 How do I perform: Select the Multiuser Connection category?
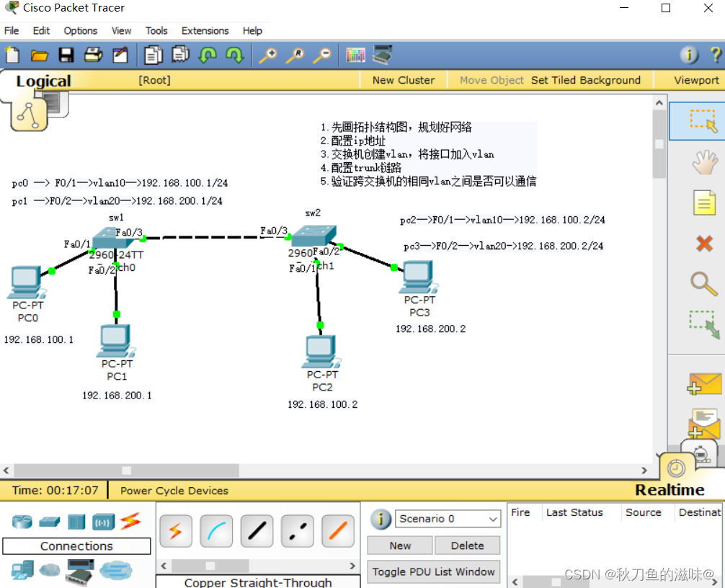point(115,570)
